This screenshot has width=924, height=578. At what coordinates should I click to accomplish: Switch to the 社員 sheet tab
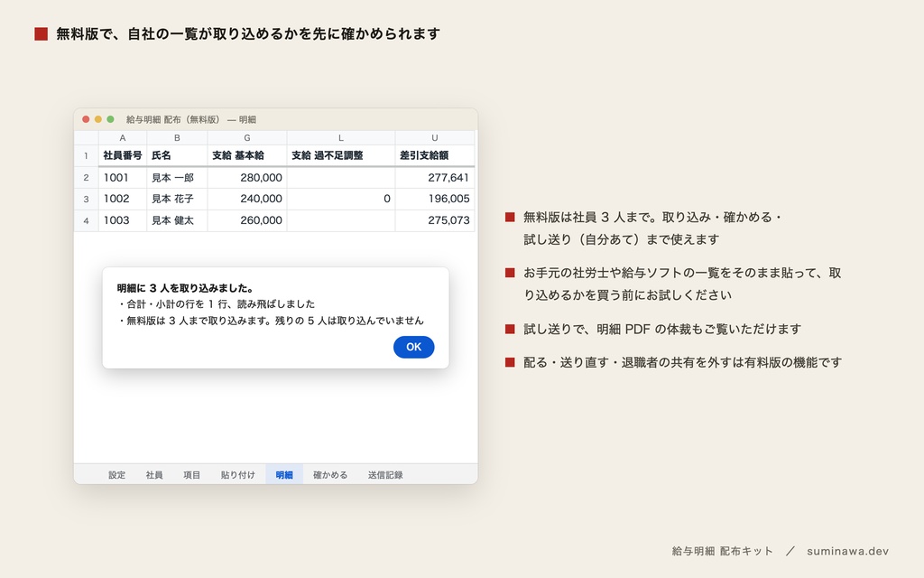(154, 475)
